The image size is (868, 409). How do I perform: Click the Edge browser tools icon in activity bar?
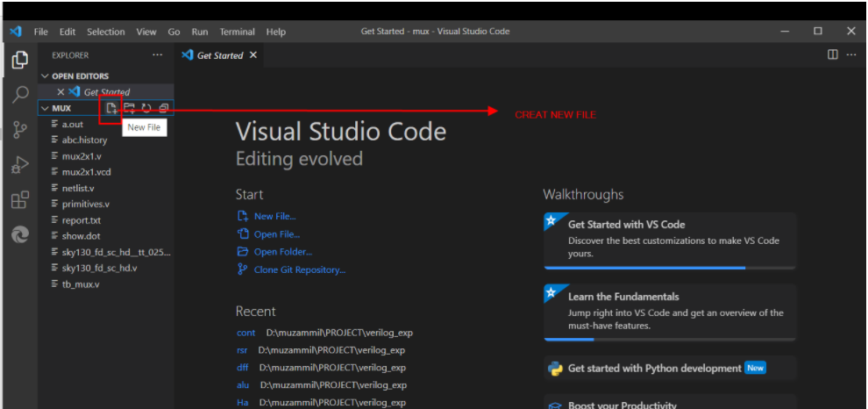pyautogui.click(x=20, y=234)
